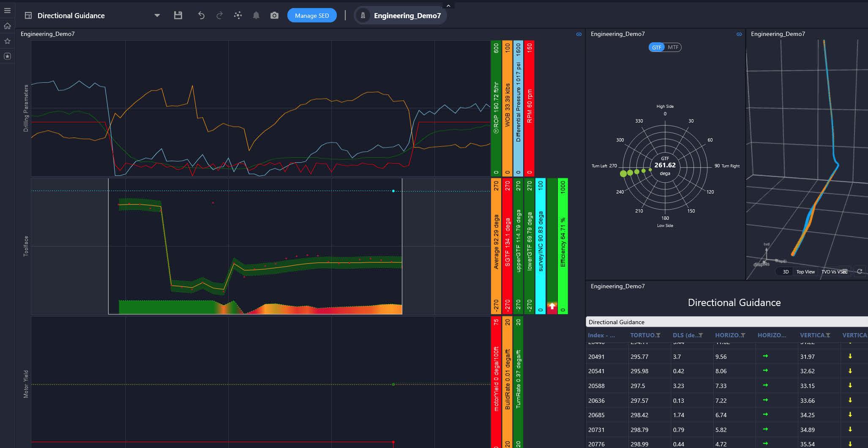Select GTF toolface mode
Screen dimensions: 868x448
pyautogui.click(x=656, y=47)
